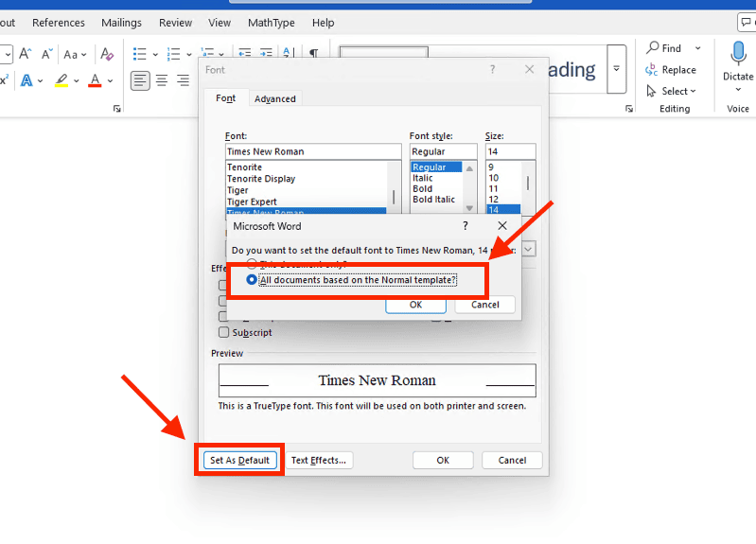This screenshot has height=544, width=756.
Task: Apply the yellow text highlight color
Action: [62, 80]
